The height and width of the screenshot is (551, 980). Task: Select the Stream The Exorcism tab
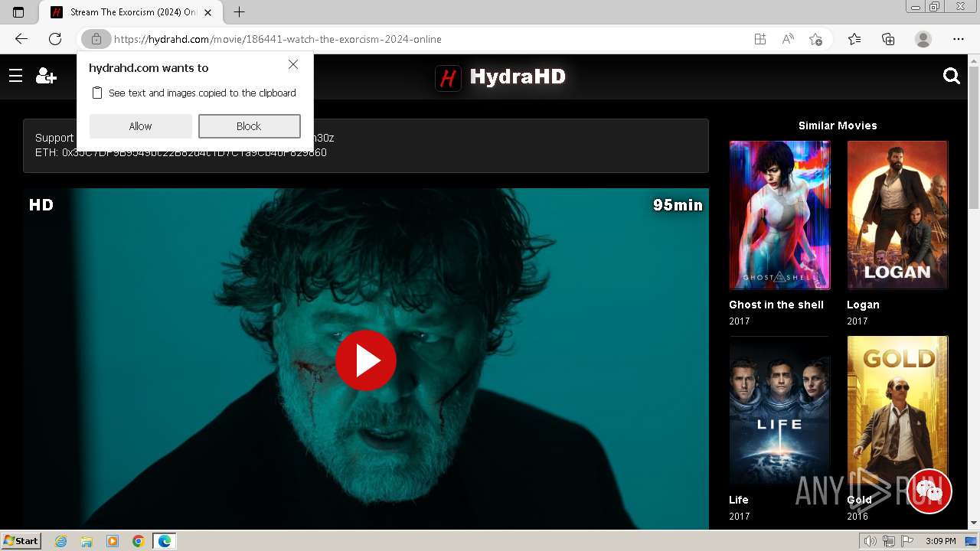point(131,12)
